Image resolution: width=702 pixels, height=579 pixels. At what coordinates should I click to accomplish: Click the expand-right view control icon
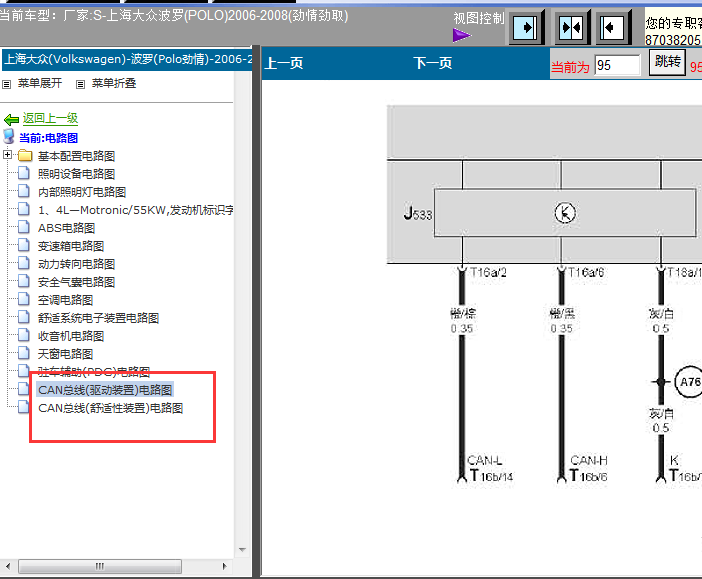point(525,28)
